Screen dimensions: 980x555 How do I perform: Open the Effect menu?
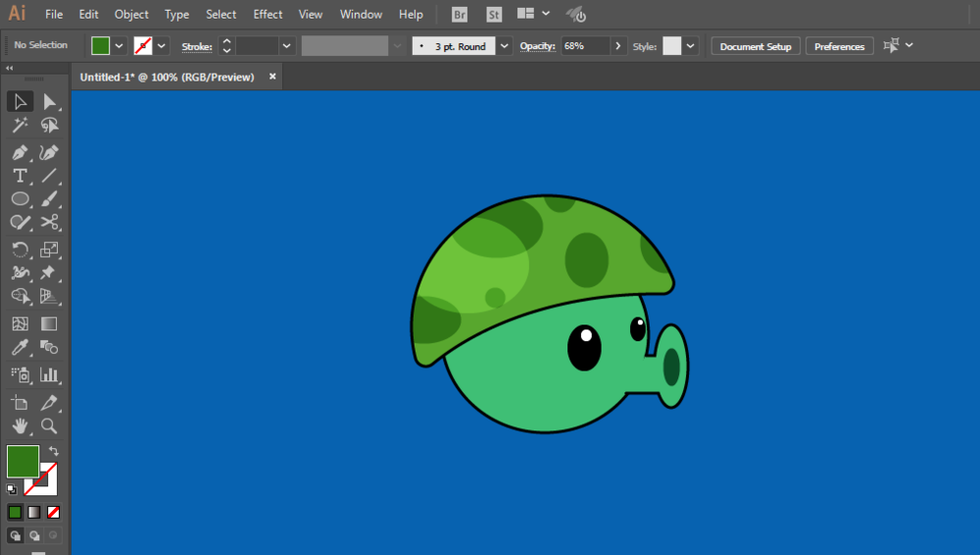click(268, 15)
